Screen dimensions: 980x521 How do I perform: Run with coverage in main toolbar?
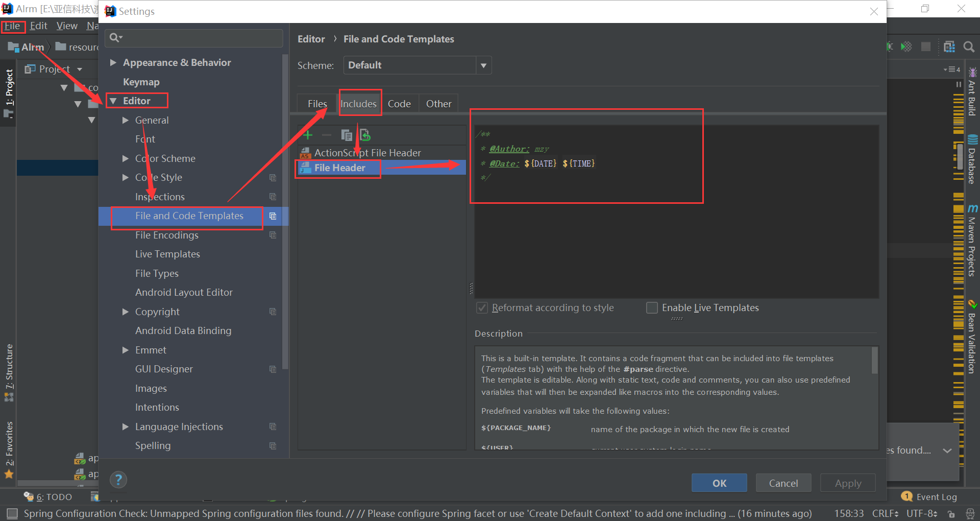(906, 47)
